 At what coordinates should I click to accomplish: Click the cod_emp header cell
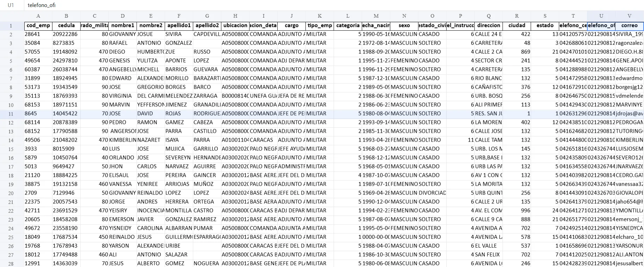click(x=38, y=25)
